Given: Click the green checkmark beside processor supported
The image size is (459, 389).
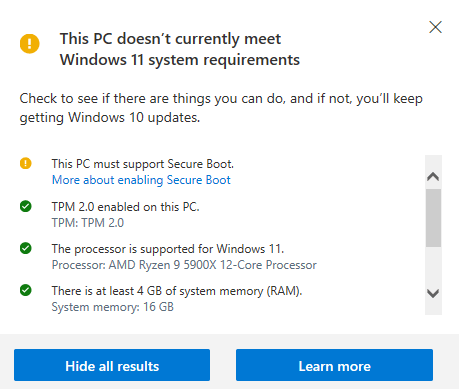Looking at the screenshot, I should pyautogui.click(x=26, y=248).
